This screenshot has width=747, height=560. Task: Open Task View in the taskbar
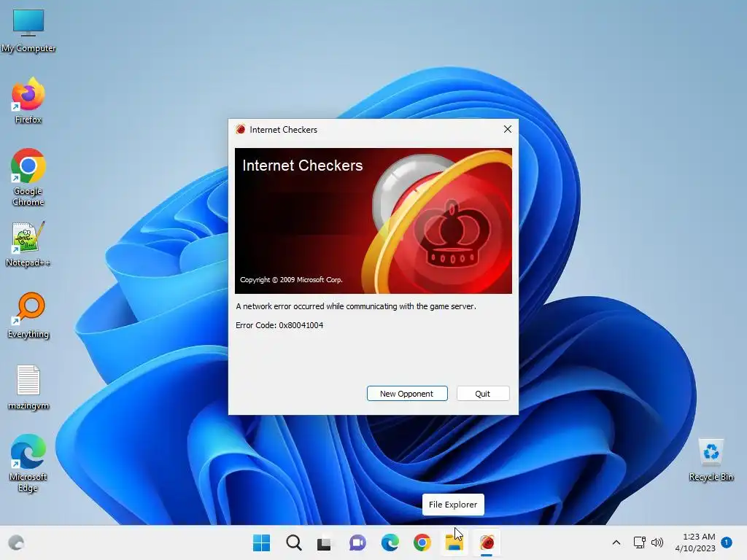325,542
